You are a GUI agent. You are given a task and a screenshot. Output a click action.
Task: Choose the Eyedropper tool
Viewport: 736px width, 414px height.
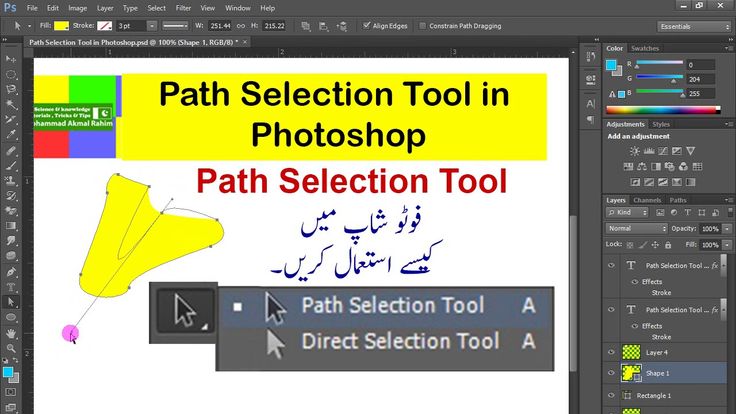point(11,133)
